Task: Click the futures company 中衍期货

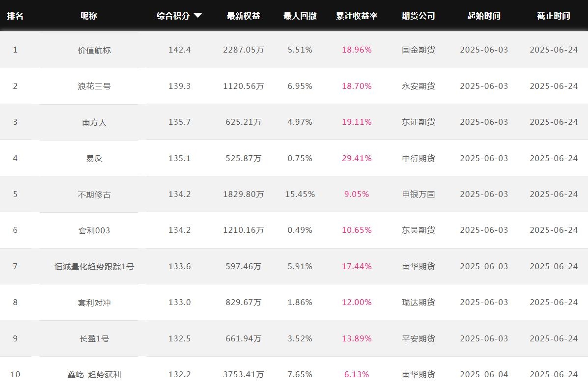Action: (419, 158)
